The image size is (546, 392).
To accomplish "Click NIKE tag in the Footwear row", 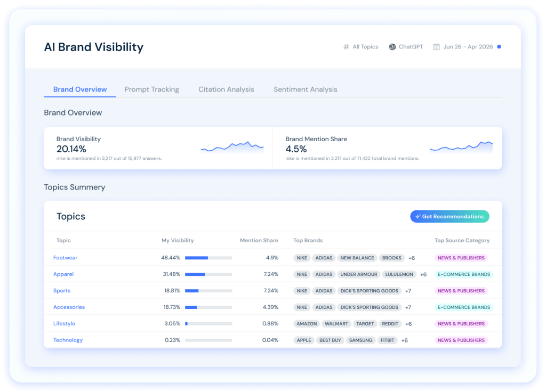I will click(302, 258).
